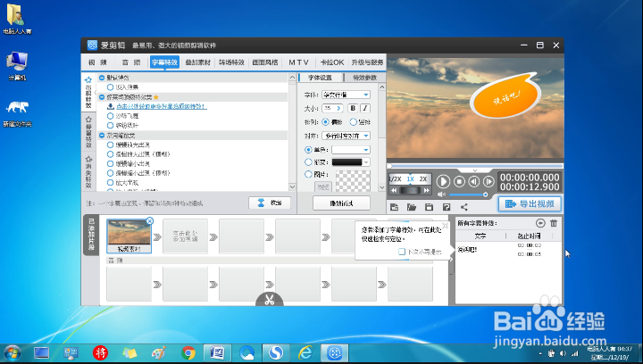Click the save project floppy icon
The height and width of the screenshot is (364, 643).
tap(429, 207)
